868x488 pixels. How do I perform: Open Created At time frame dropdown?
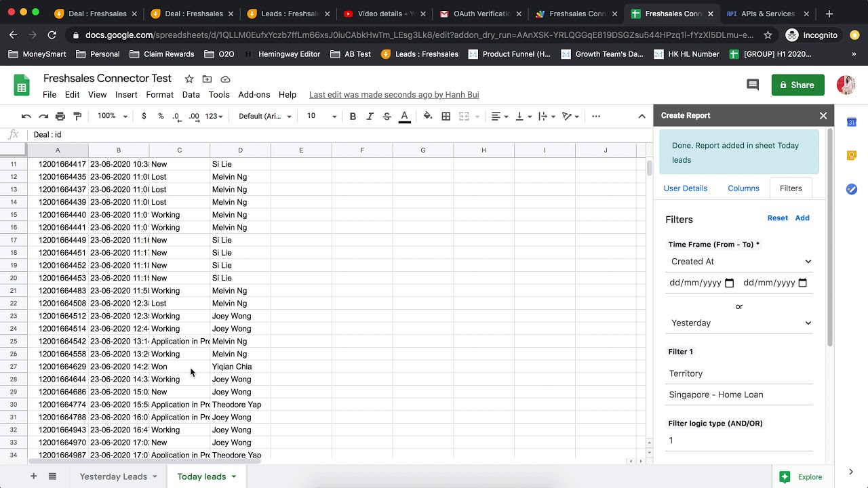point(741,262)
